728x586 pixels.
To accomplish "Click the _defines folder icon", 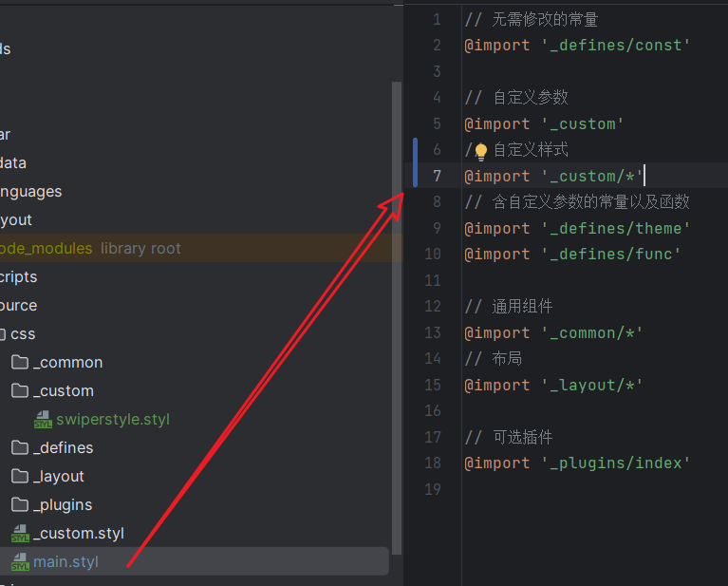I will tap(19, 448).
